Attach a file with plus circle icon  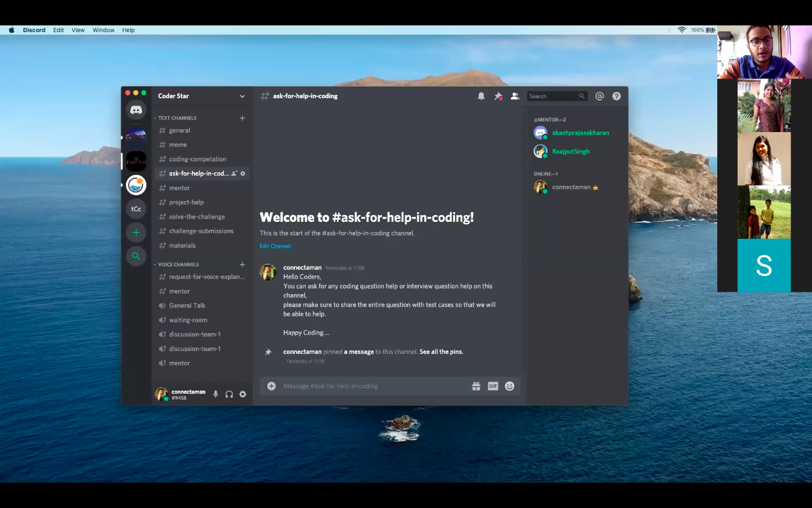click(x=271, y=386)
